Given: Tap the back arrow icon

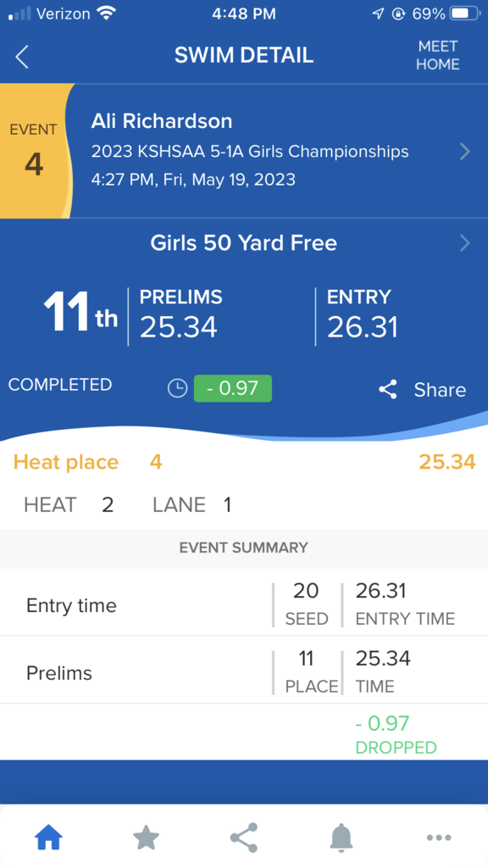Looking at the screenshot, I should coord(22,57).
